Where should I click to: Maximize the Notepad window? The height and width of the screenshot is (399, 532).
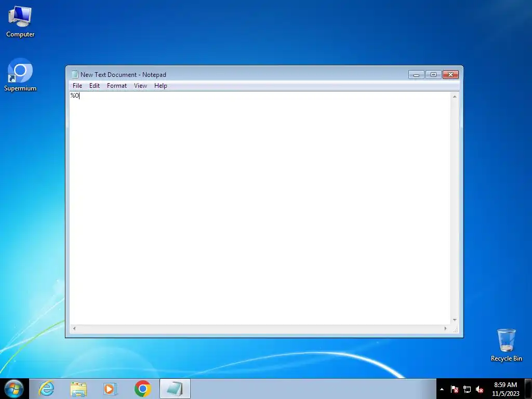click(433, 75)
